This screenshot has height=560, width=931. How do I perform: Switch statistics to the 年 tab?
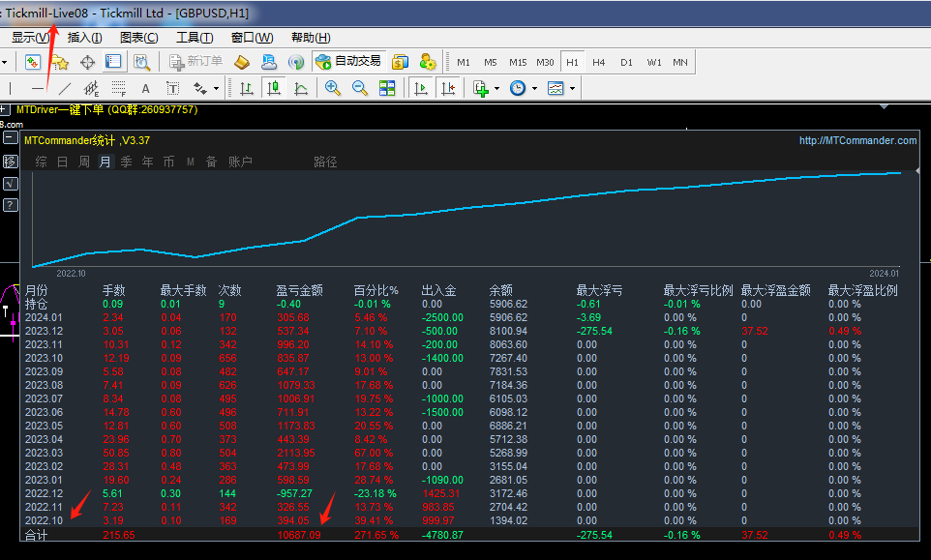click(148, 162)
